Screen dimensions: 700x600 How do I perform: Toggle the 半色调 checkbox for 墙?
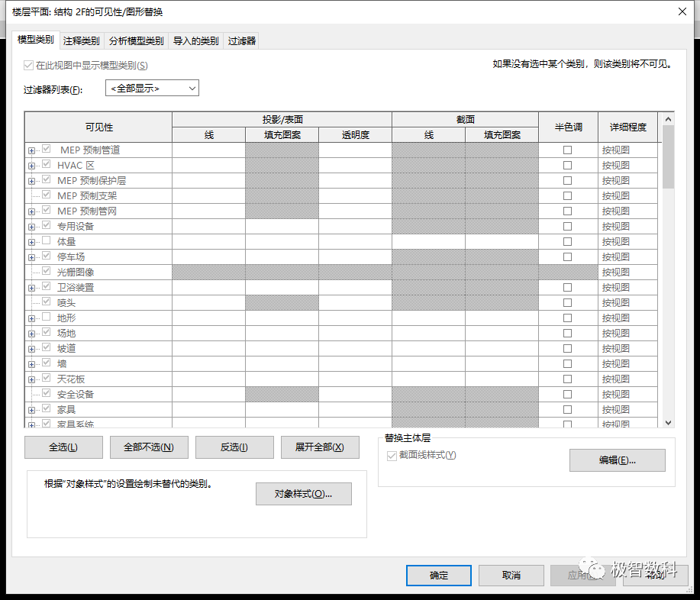pyautogui.click(x=568, y=363)
